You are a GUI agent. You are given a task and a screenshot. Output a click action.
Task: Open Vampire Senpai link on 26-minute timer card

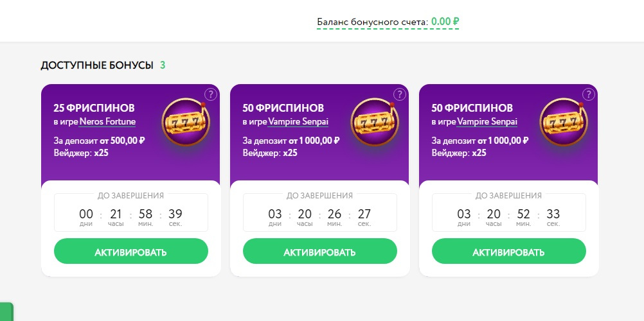click(298, 121)
